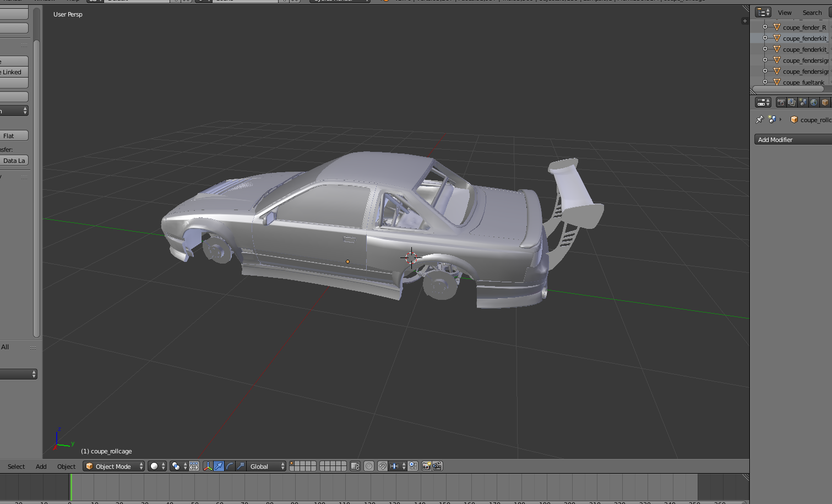Toggle snap during transform magnet icon
Viewport: 832px width, 504px height.
[x=382, y=466]
